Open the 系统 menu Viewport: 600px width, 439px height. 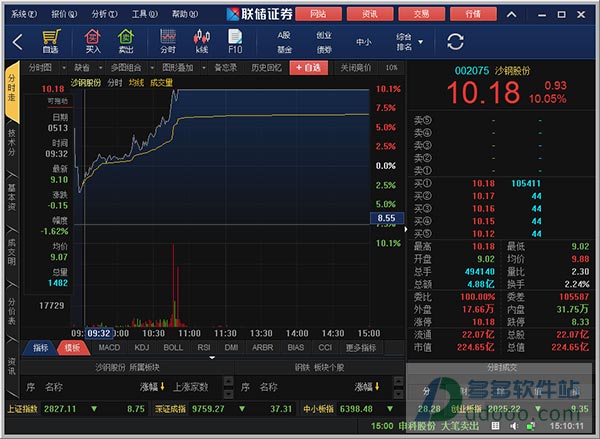[x=24, y=14]
